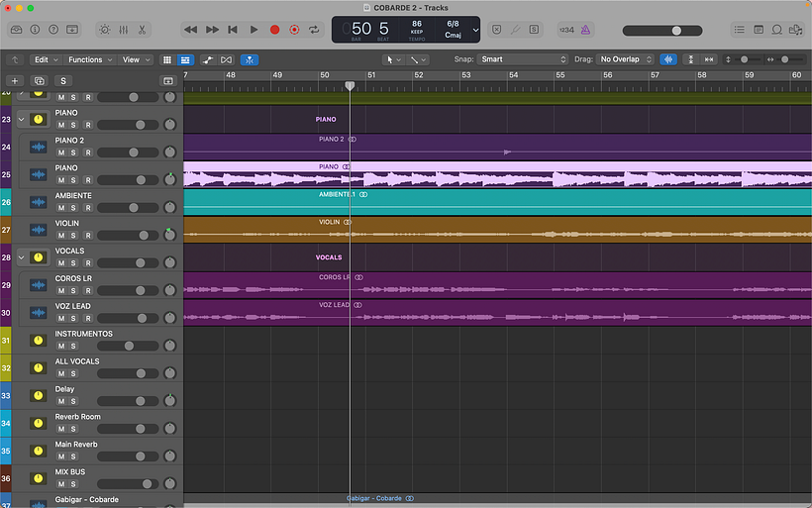Adjust horizontal zoom slider
812x508 pixels.
(784, 59)
